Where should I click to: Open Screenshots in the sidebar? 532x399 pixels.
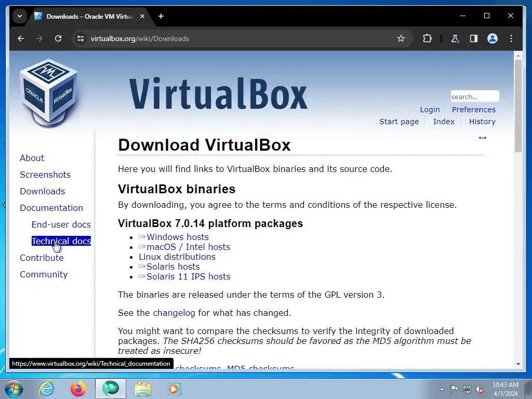[x=45, y=175]
